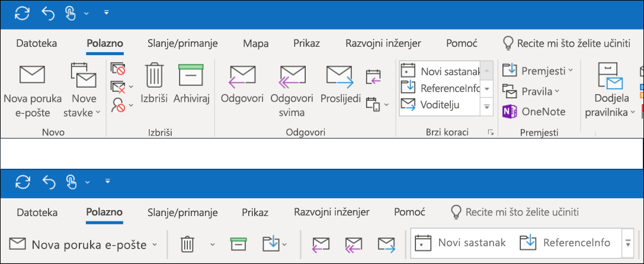Open Razvojni inženjer tab in simplified ribbon
The height and width of the screenshot is (264, 644).
click(332, 213)
